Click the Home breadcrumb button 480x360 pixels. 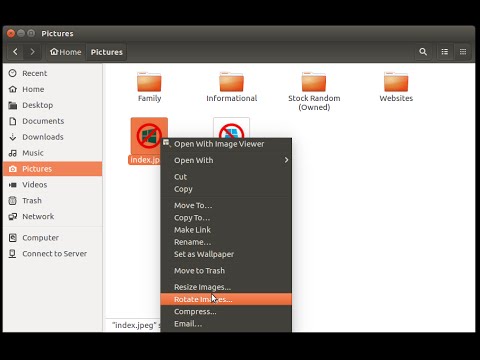[x=66, y=52]
